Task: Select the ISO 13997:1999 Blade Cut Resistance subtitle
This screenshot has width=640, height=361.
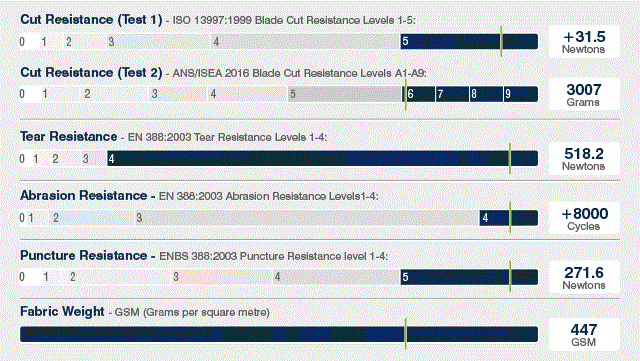Action: click(x=294, y=20)
